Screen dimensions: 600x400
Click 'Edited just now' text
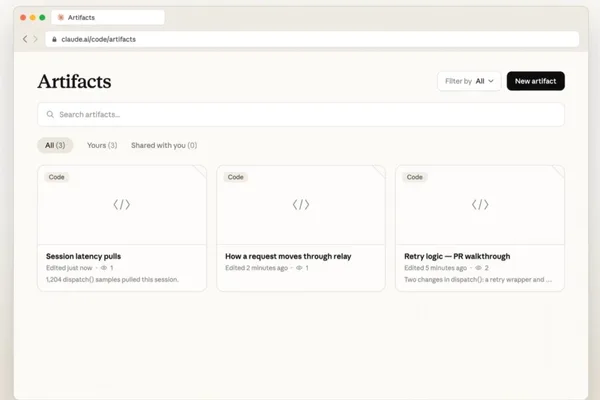69,268
